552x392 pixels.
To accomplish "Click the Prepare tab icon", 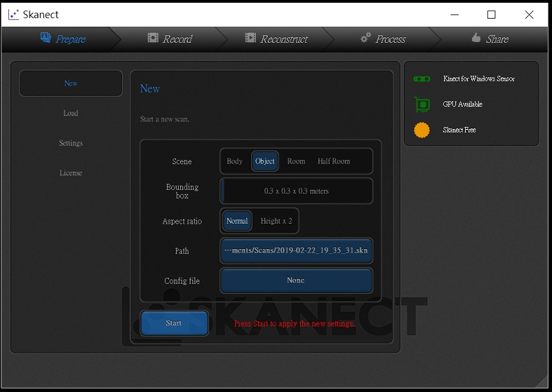I will 46,37.
